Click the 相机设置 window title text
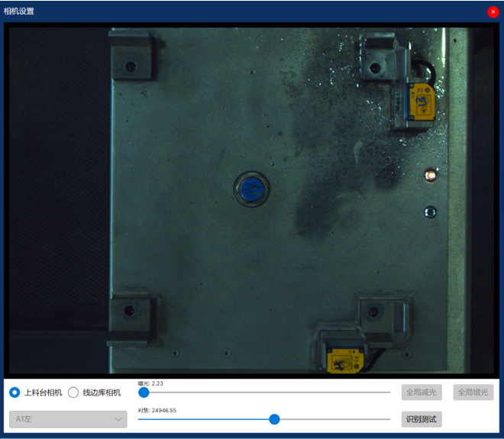Image resolution: width=504 pixels, height=439 pixels. 19,11
